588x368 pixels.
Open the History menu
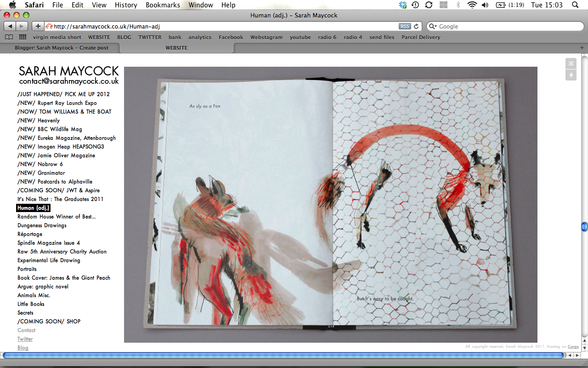126,5
